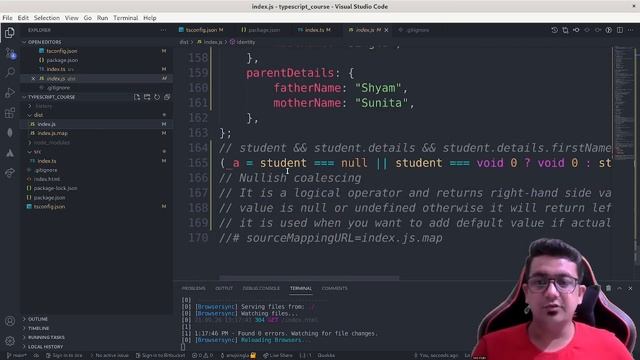640x360 pixels.
Task: Open the Edit menu
Action: pyautogui.click(x=23, y=18)
